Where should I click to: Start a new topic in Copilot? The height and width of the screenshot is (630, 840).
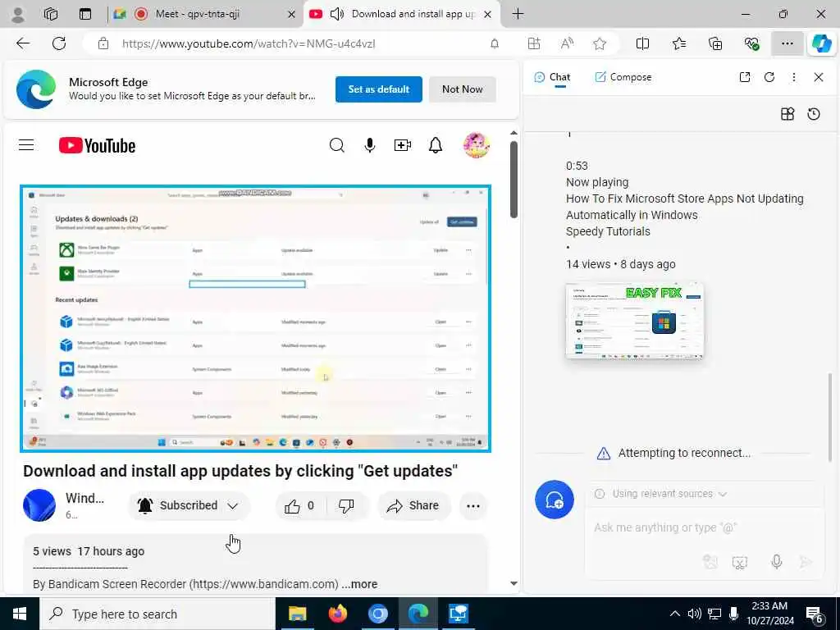(x=555, y=500)
